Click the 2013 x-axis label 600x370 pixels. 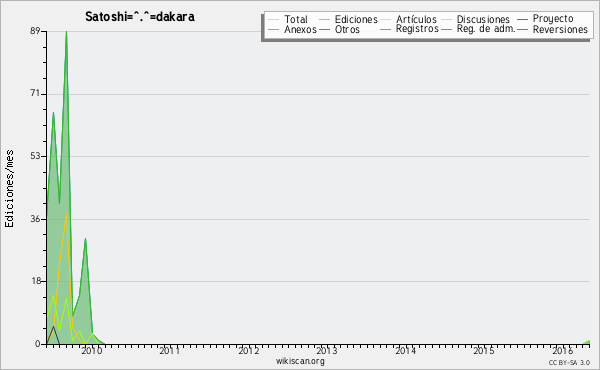[327, 350]
